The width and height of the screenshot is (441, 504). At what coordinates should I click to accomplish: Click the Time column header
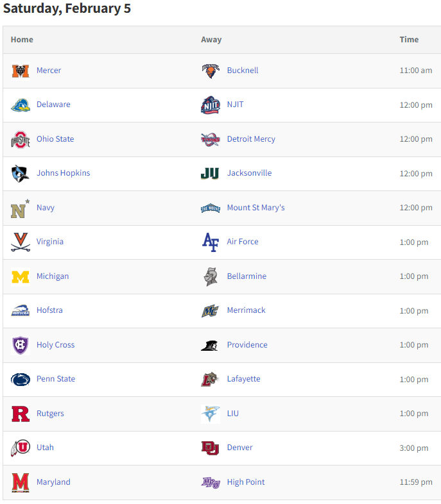(409, 40)
